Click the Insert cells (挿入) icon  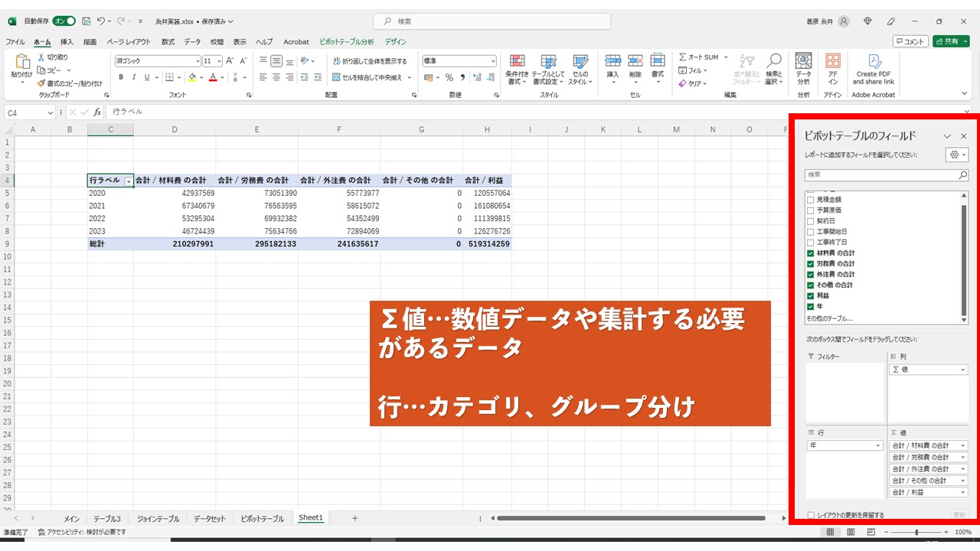pyautogui.click(x=612, y=61)
